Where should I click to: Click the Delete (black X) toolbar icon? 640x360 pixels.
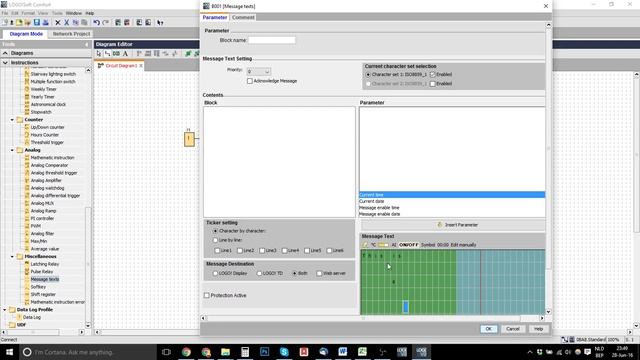[x=58, y=22]
